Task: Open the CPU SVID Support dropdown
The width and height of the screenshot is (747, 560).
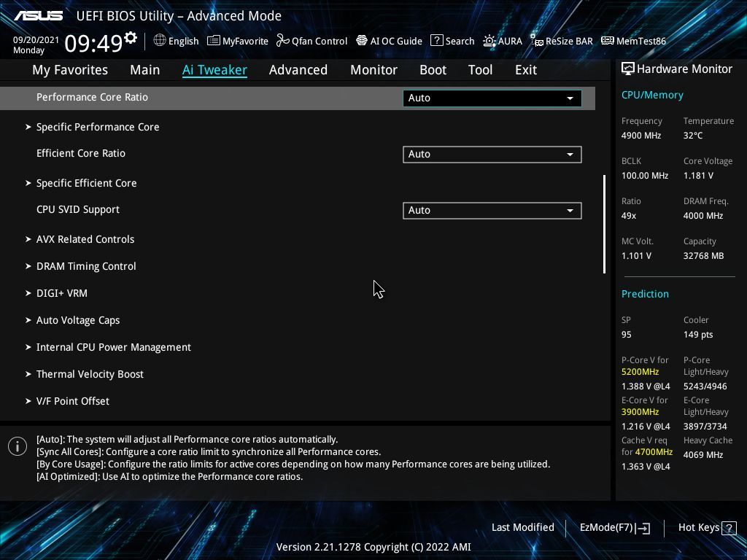Action: [492, 211]
